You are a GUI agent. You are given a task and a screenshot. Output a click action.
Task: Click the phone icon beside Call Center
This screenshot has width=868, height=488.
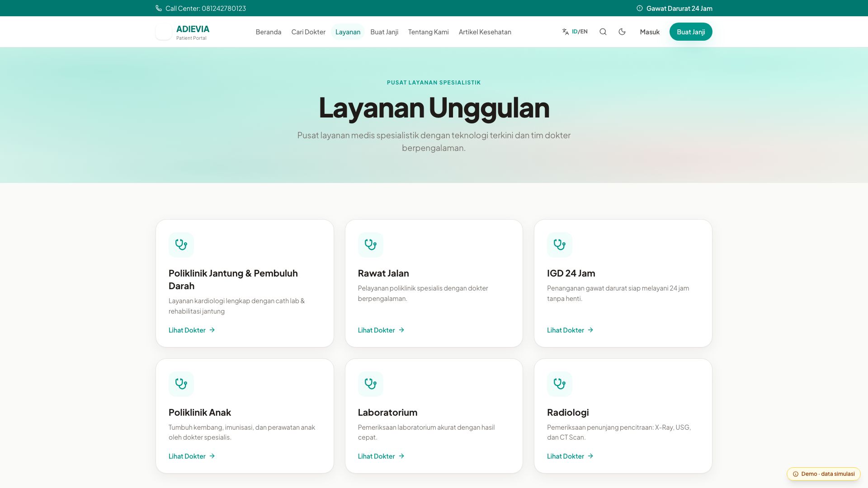[x=159, y=8]
